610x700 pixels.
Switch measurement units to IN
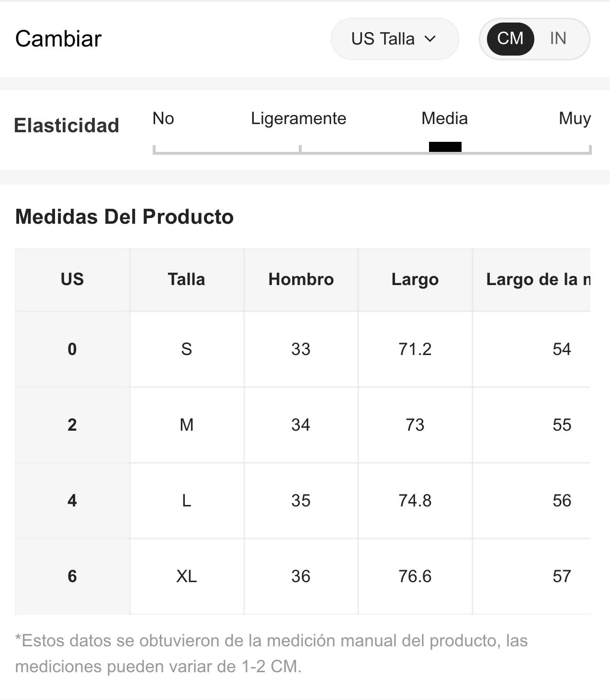pyautogui.click(x=558, y=39)
